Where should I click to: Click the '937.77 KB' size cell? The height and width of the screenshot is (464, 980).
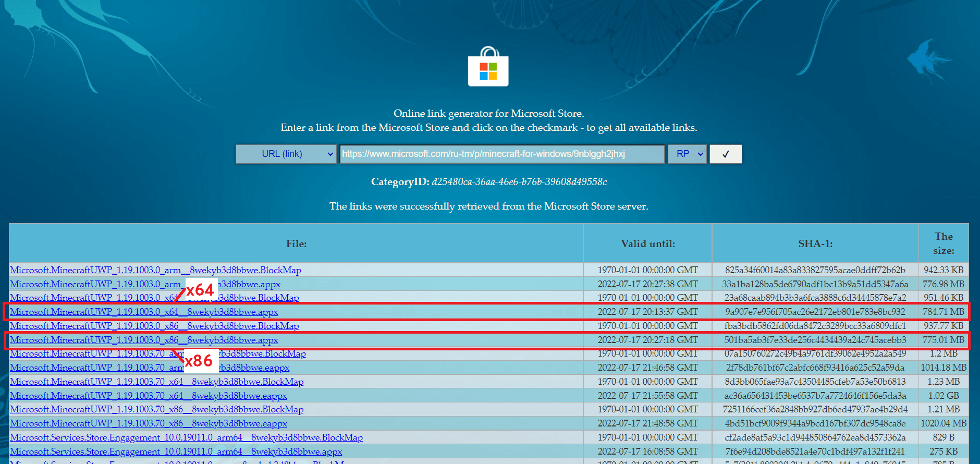[944, 326]
